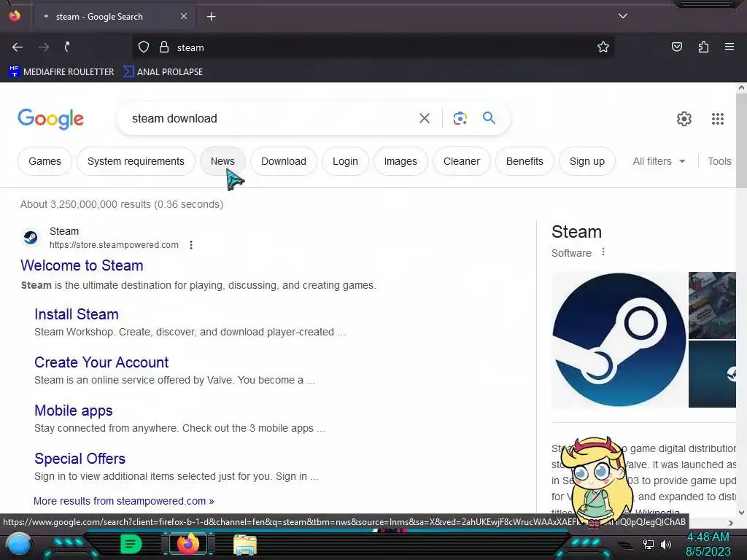This screenshot has height=560, width=747.
Task: Open the green notes app on taskbar
Action: pyautogui.click(x=131, y=544)
